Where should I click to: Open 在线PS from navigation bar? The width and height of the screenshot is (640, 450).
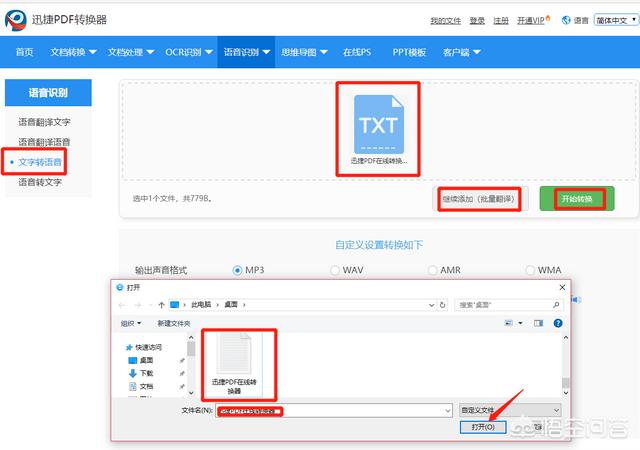point(357,52)
